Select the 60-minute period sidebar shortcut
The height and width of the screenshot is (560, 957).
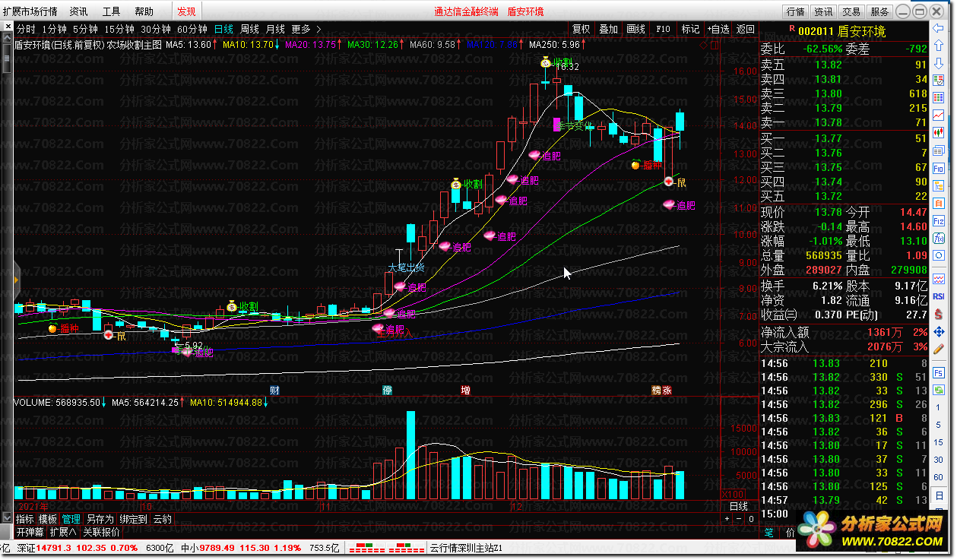(938, 476)
